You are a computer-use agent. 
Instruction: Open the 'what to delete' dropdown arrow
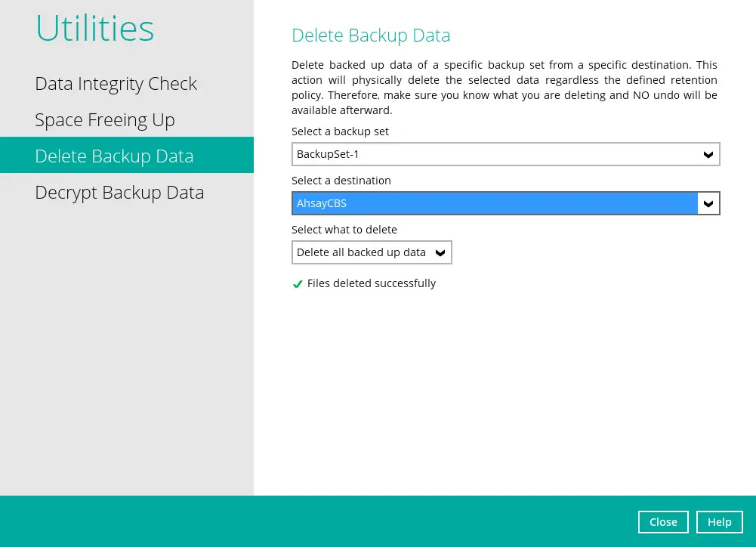coord(440,252)
